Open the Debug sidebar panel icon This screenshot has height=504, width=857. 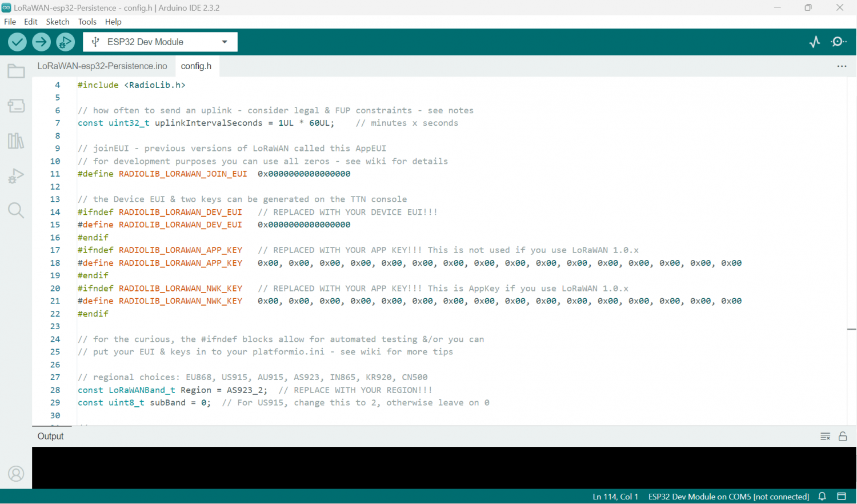coord(16,175)
